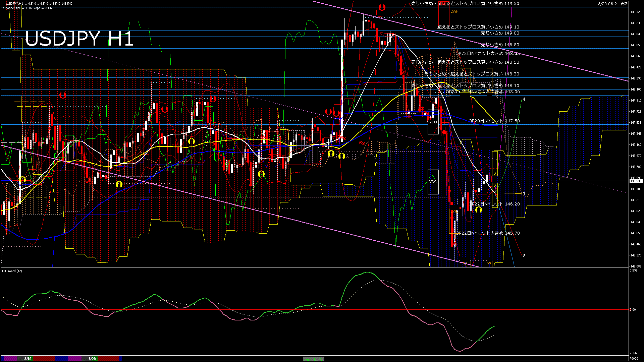Click the wave number 2 label

click(524, 255)
